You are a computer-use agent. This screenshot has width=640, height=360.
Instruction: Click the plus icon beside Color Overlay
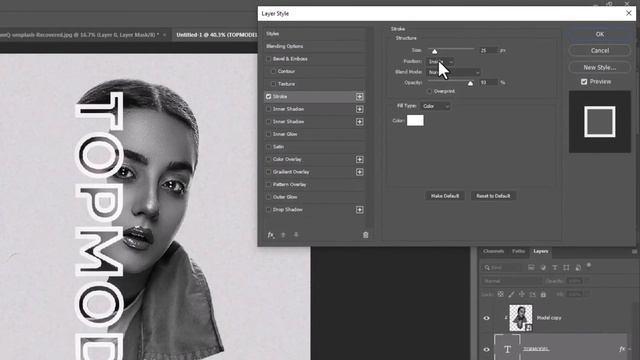(359, 160)
